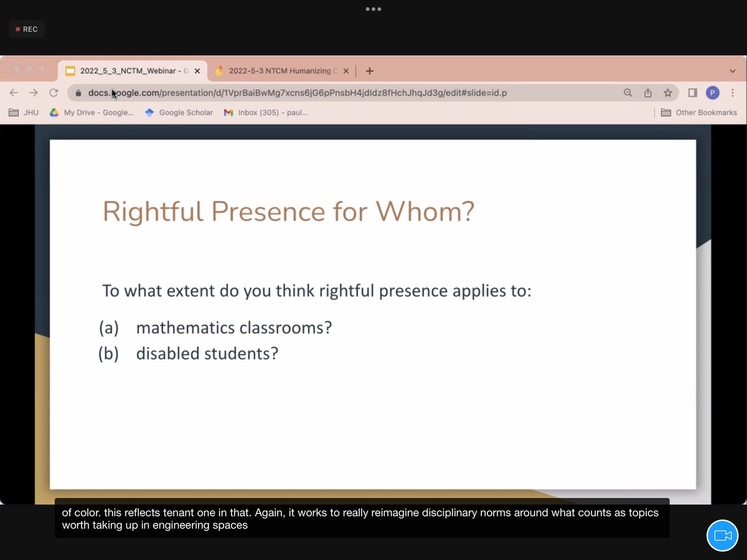Click the REC recording indicator

click(27, 29)
